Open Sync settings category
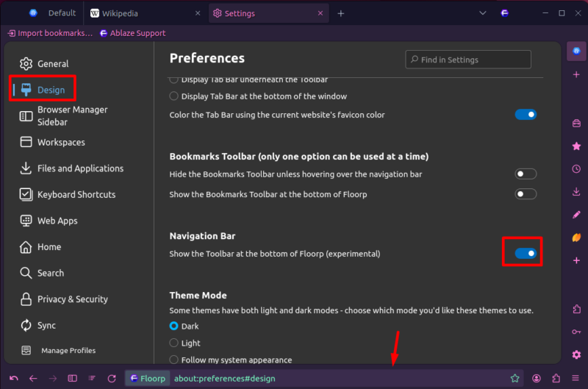The image size is (588, 389). [x=38, y=325]
